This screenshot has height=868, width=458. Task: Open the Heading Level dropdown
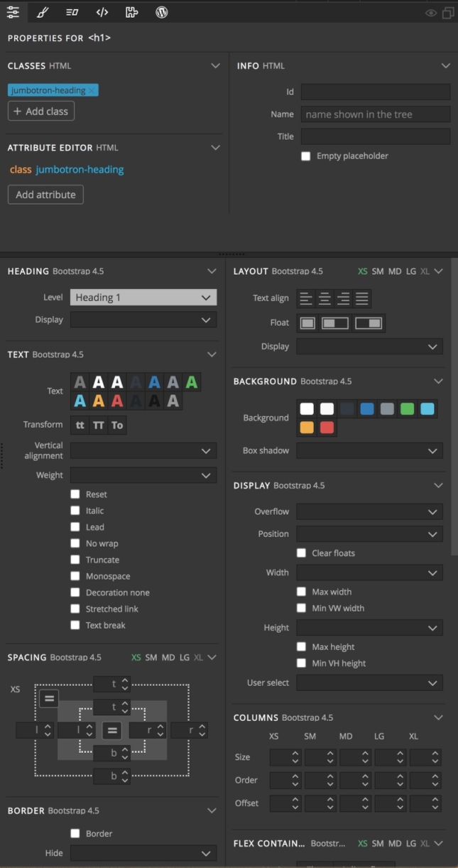pos(143,297)
